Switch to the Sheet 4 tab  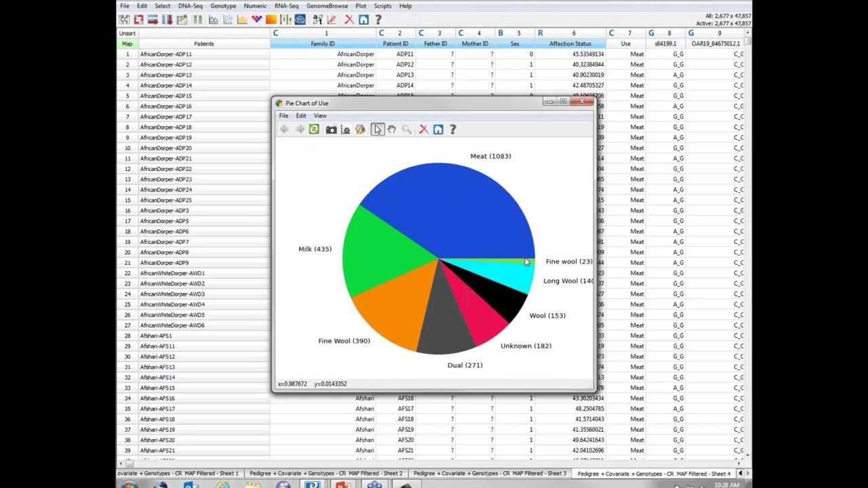[654, 473]
